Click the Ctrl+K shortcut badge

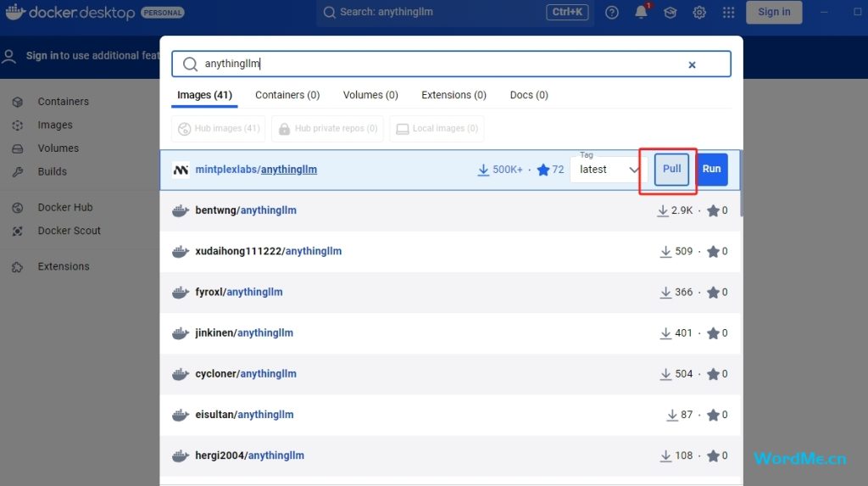tap(567, 12)
